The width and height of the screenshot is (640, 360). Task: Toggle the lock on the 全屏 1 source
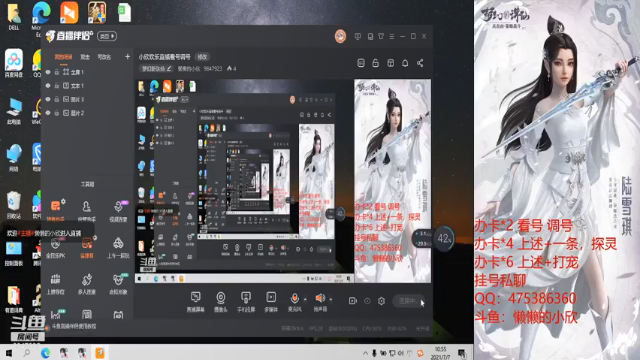[57, 72]
